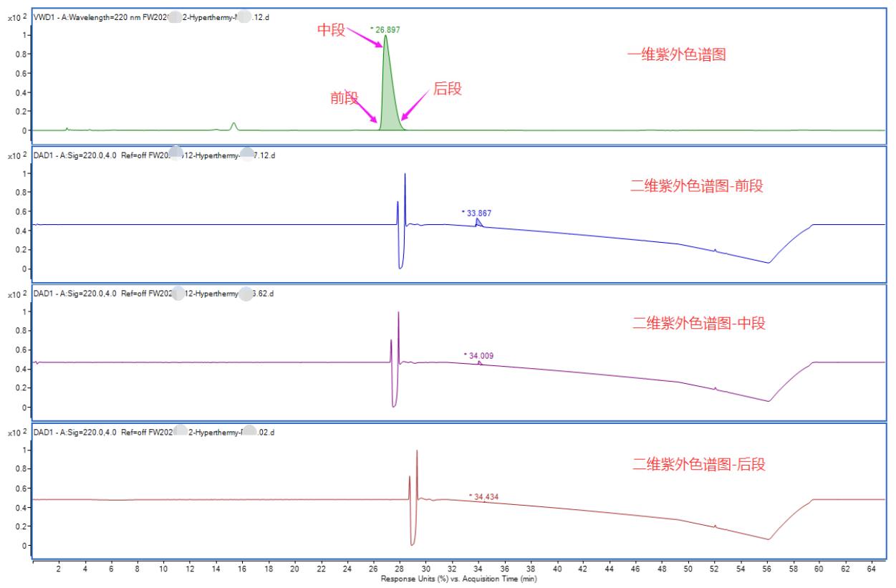The image size is (896, 588).
Task: Click the 33.867 peak label
Action: 478,213
